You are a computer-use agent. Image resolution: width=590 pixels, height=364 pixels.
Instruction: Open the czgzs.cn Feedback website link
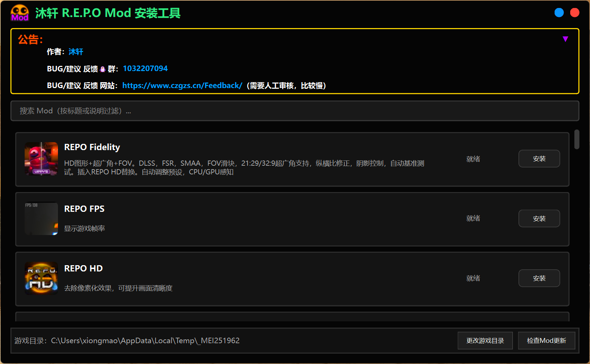(182, 85)
